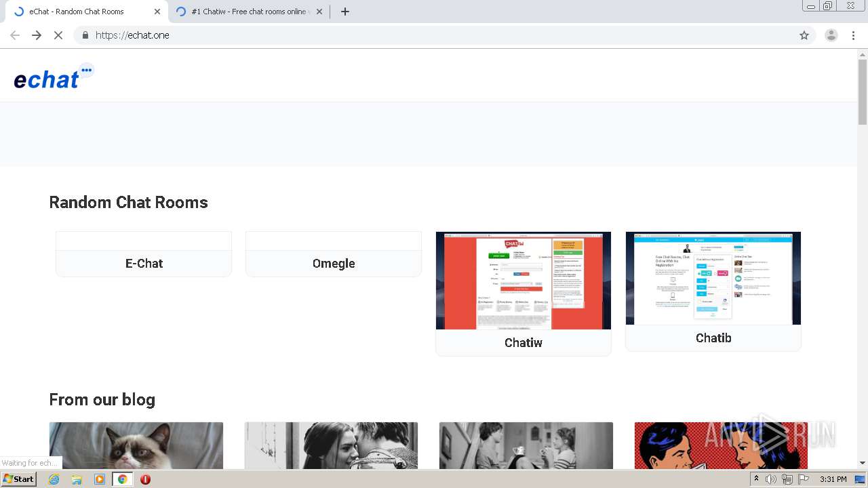Open the tea table blog post image
Screen dimensions: 868x488
(x=526, y=445)
